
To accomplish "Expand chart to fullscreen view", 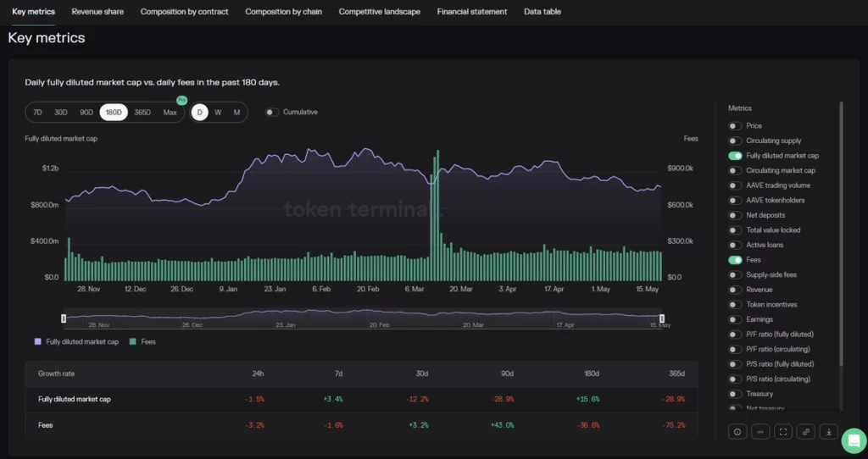I will pyautogui.click(x=783, y=432).
